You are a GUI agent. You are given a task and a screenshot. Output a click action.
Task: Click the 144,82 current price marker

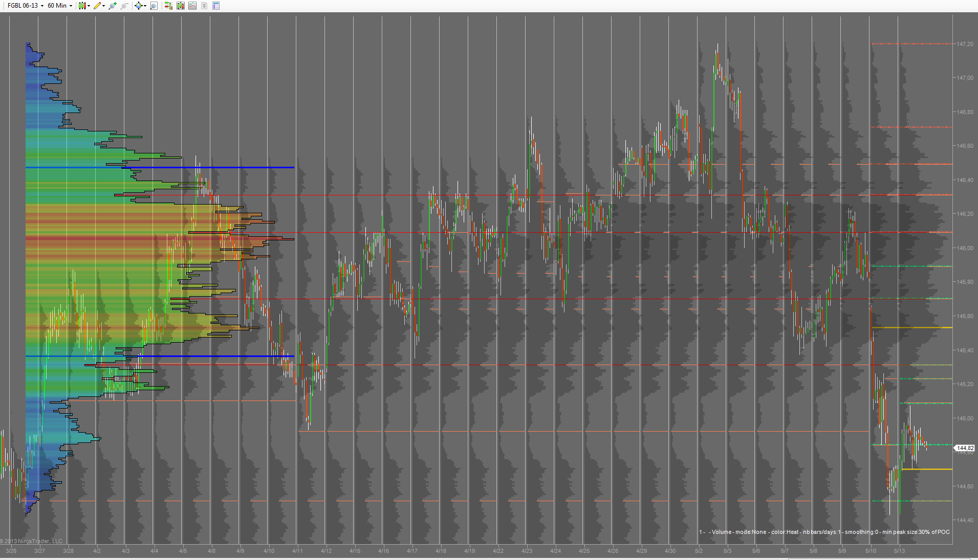pos(965,448)
